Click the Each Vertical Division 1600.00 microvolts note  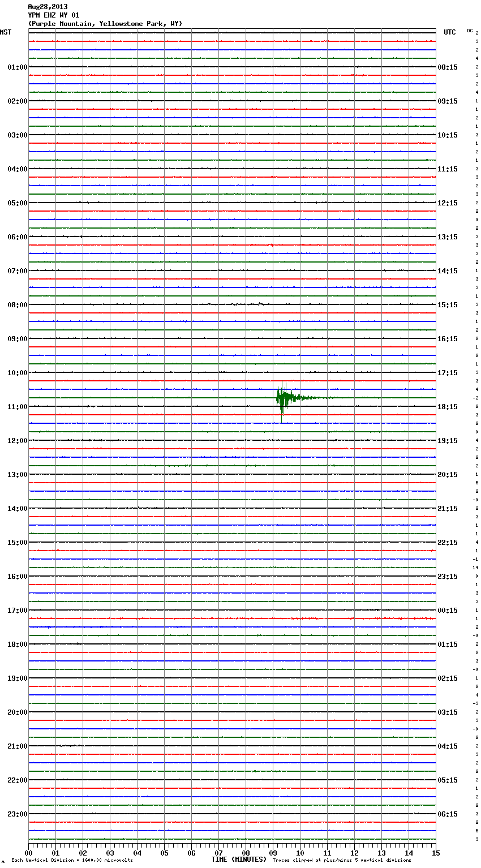72,861
